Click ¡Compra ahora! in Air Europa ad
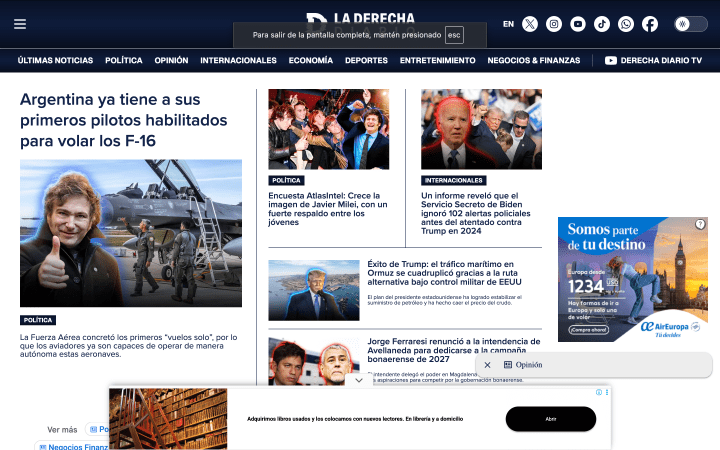 click(x=589, y=330)
